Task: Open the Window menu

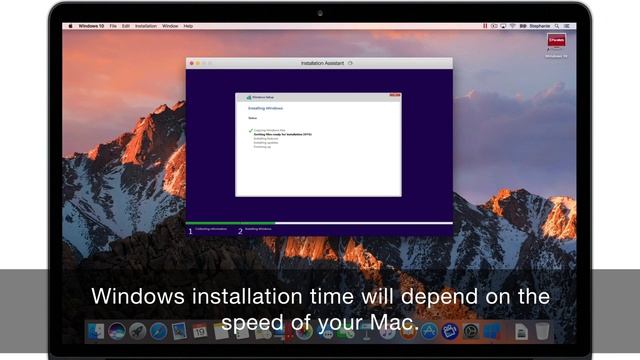Action: [x=170, y=26]
